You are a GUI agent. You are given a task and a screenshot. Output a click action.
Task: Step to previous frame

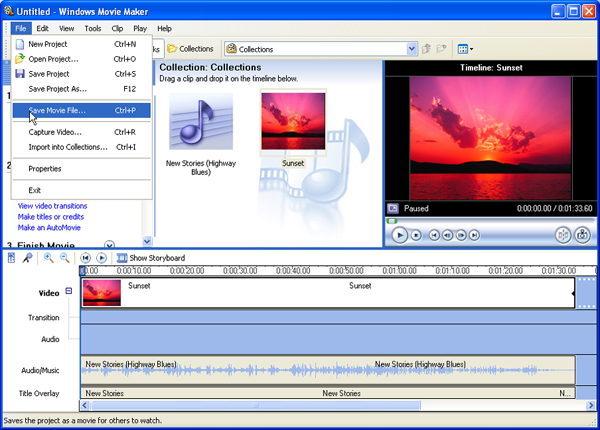447,235
